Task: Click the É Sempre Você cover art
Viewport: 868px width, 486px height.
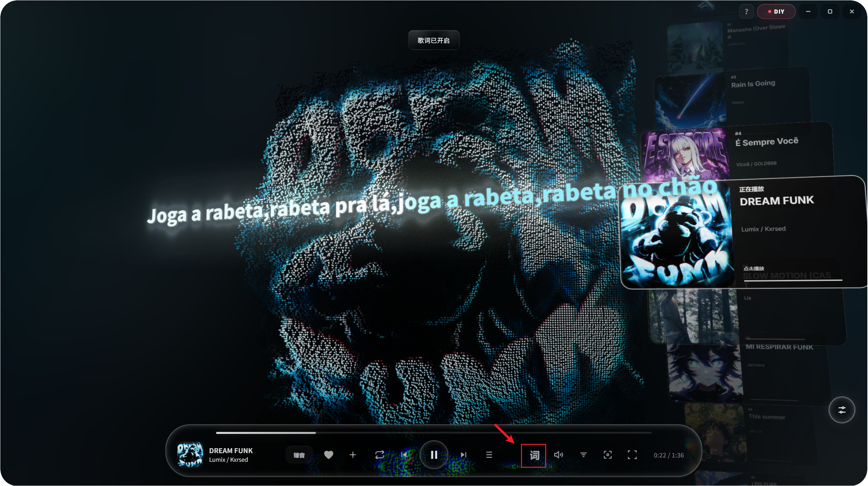Action: tap(686, 155)
